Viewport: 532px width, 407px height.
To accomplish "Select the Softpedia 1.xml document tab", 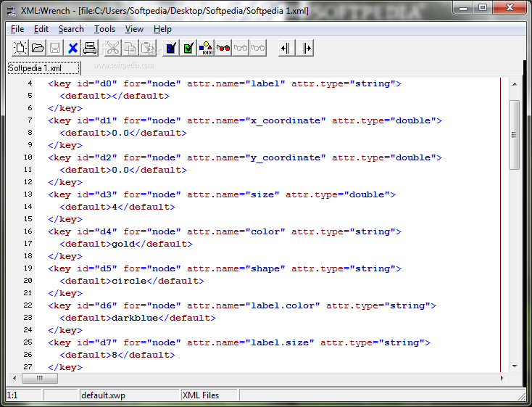I will [x=43, y=68].
